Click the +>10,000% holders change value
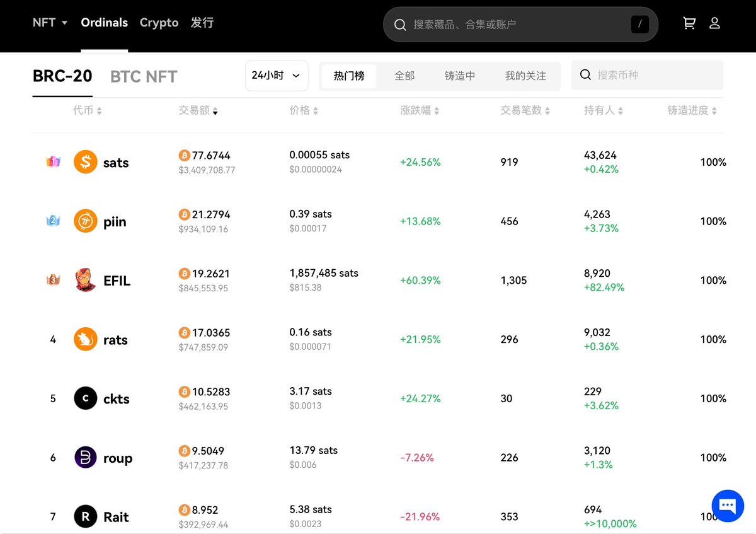The width and height of the screenshot is (756, 534). tap(610, 524)
